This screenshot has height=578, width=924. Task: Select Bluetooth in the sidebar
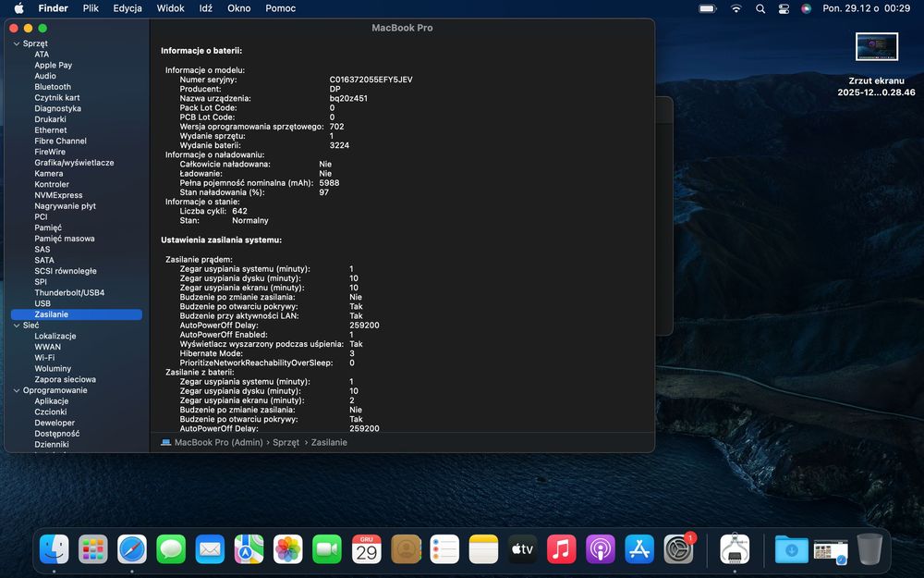(x=53, y=87)
